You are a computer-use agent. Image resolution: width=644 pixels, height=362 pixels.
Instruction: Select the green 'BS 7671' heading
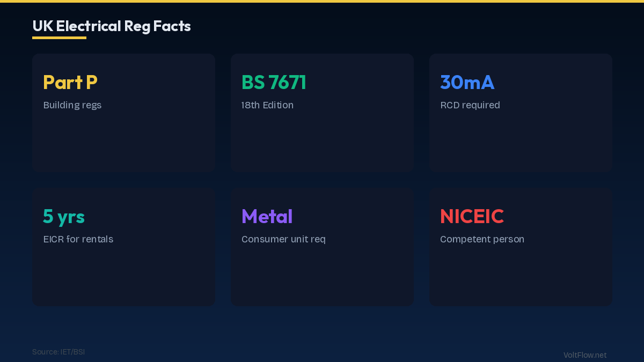click(274, 82)
